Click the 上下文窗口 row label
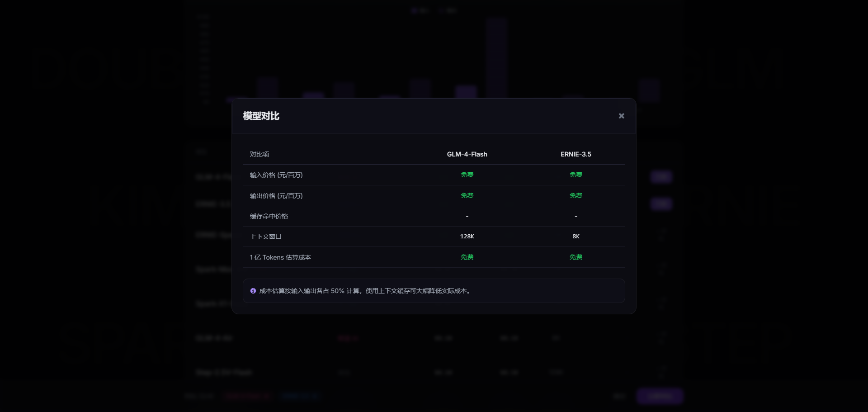 coord(266,237)
